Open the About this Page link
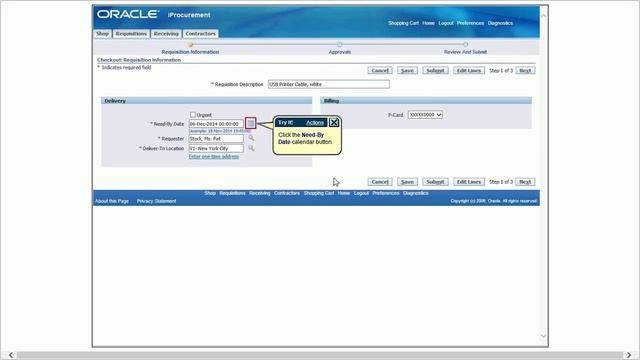The width and height of the screenshot is (640, 360). pyautogui.click(x=112, y=201)
